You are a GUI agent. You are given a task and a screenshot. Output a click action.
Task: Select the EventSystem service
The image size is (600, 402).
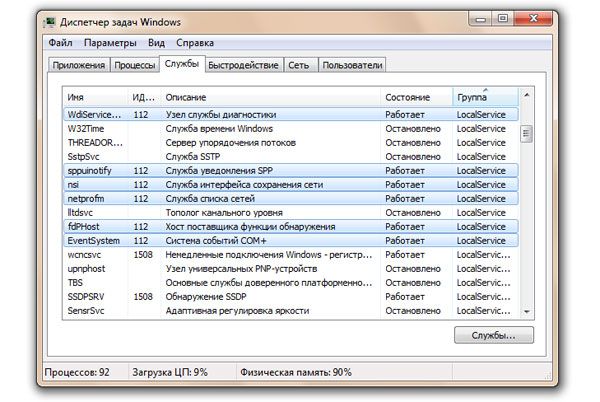pyautogui.click(x=291, y=241)
